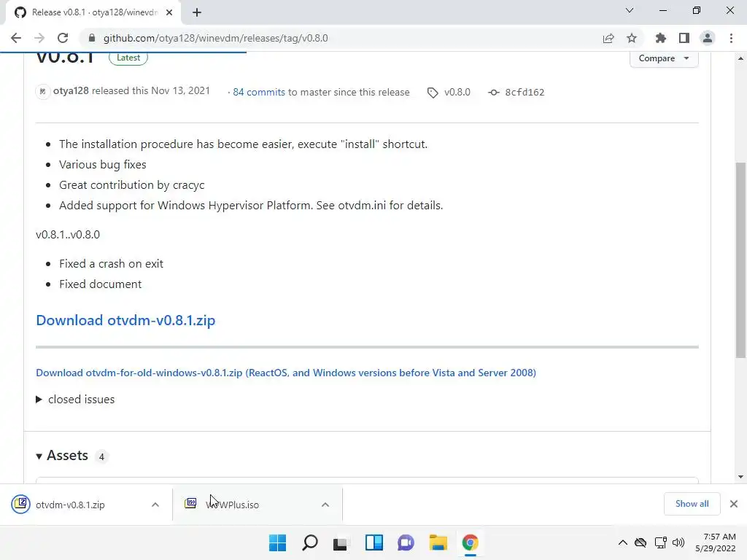
Task: Click the cloud sync tray icon
Action: coord(640,542)
